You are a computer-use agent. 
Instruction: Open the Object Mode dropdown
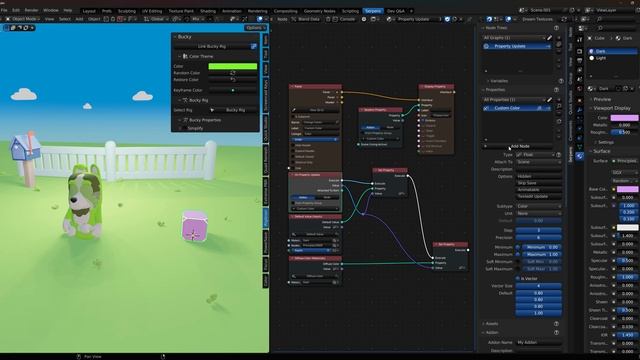coord(23,19)
